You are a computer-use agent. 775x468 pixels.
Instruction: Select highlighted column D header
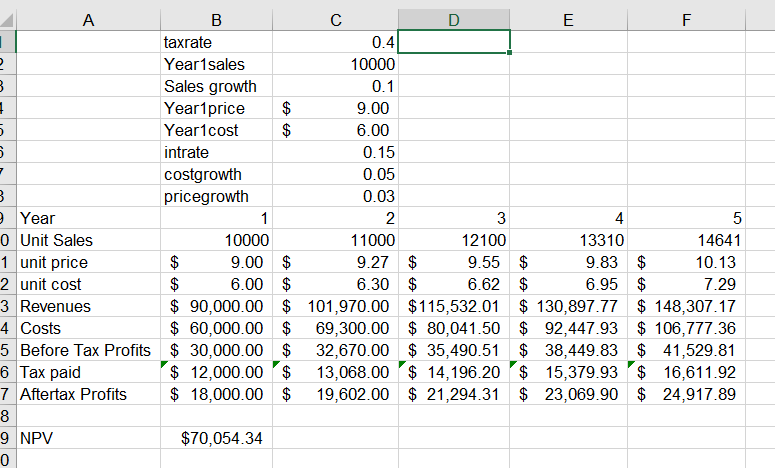(454, 20)
